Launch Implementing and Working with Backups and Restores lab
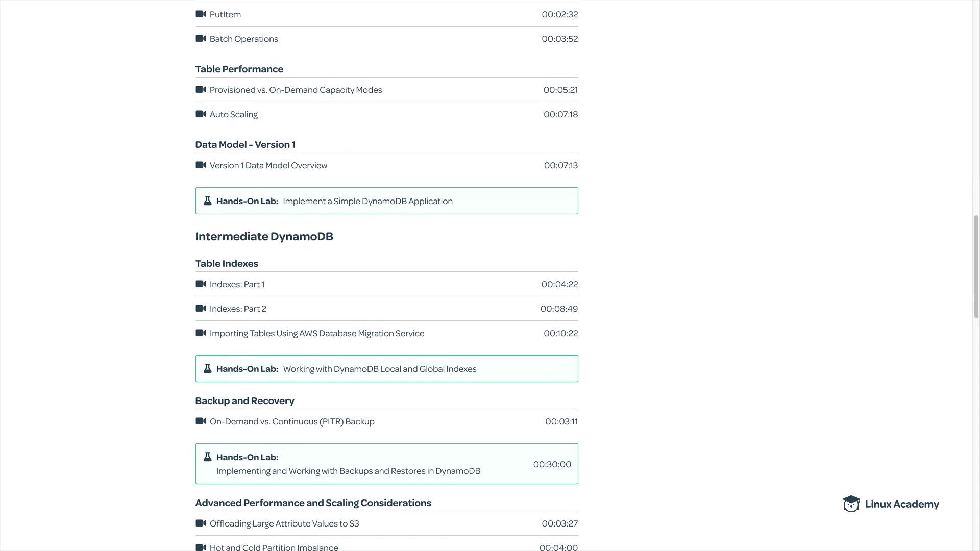Viewport: 980px width, 551px height. click(x=348, y=471)
